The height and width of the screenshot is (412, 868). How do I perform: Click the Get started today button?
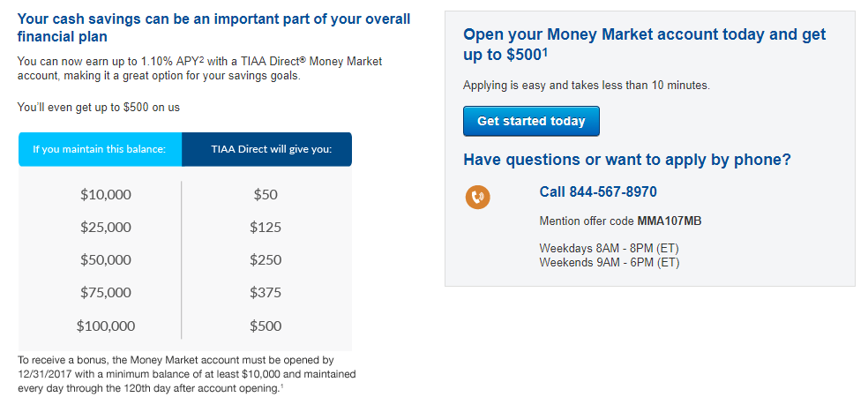click(531, 121)
